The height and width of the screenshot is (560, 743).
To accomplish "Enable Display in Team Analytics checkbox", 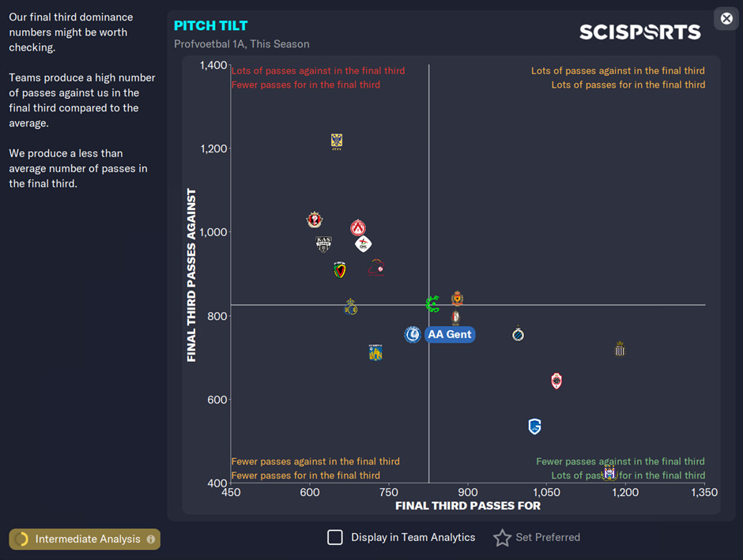I will point(335,537).
